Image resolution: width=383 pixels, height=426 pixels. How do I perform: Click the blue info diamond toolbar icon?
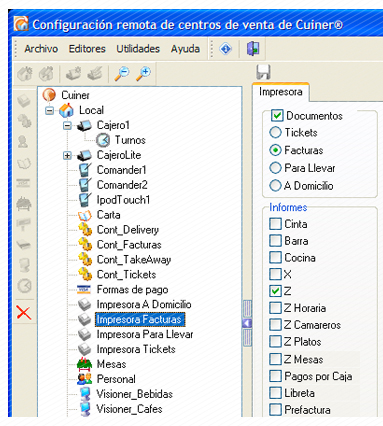point(226,49)
